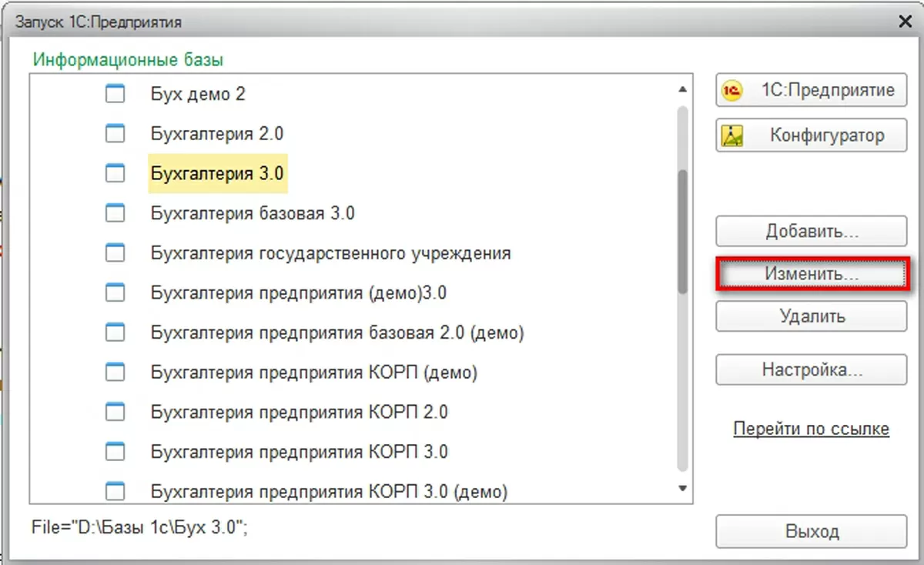Screen dimensions: 924x565
Task: Select the Бухгалтерия 2.0 entry
Action: point(217,134)
